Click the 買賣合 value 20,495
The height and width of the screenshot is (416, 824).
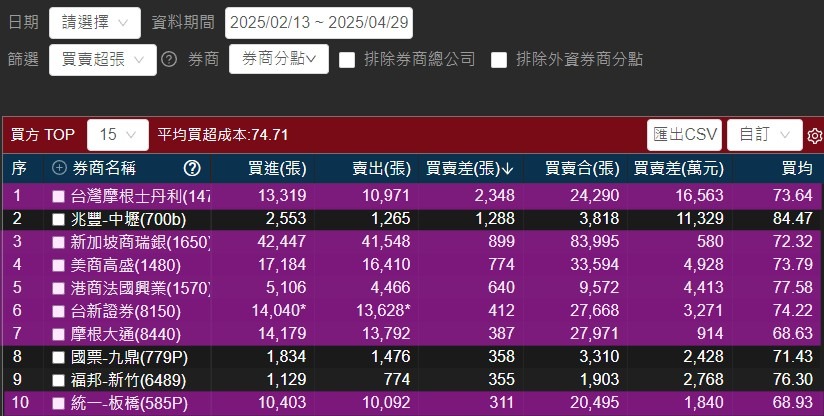pos(595,403)
